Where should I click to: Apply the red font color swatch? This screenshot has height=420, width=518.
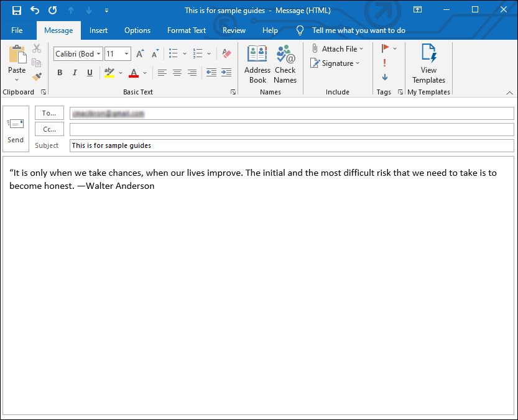(x=134, y=73)
